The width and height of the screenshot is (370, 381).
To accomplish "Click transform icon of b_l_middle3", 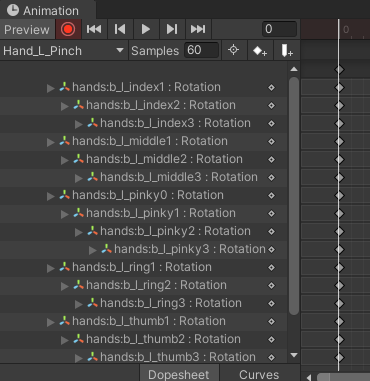I will click(92, 177).
